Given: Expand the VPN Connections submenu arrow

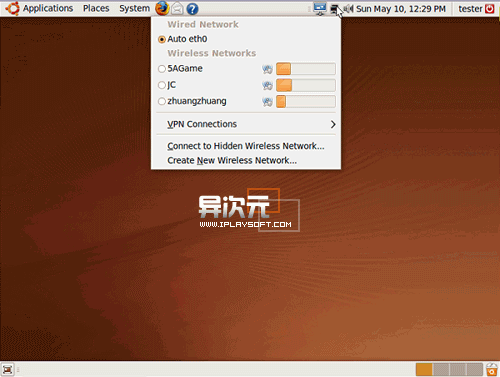Looking at the screenshot, I should [x=333, y=124].
